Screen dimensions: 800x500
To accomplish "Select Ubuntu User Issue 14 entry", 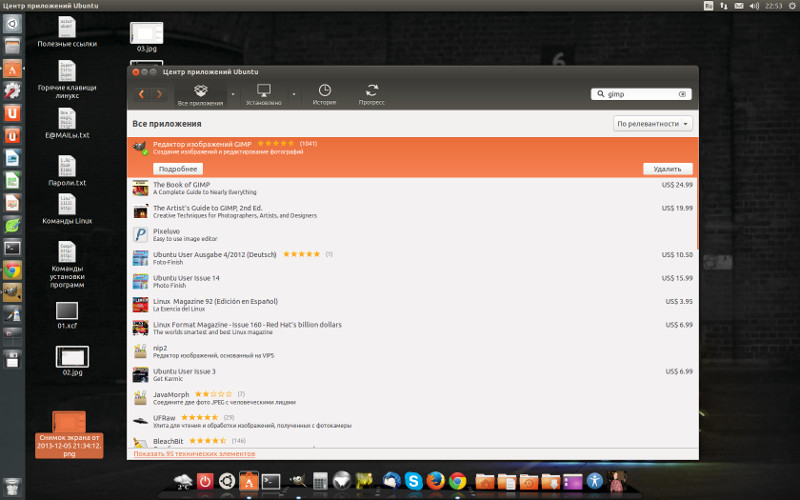I will click(x=412, y=282).
